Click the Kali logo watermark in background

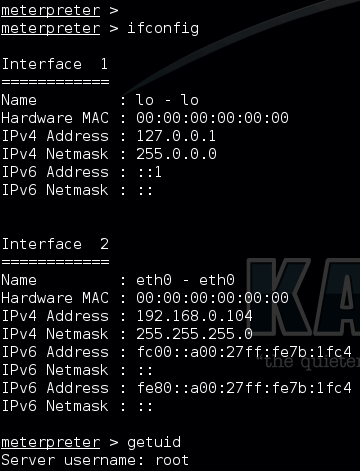(303, 297)
